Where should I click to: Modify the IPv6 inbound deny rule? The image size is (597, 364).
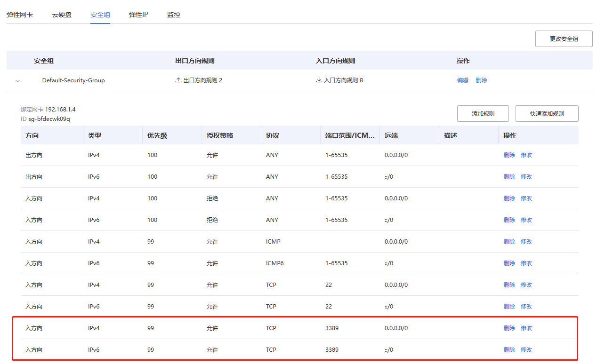526,220
